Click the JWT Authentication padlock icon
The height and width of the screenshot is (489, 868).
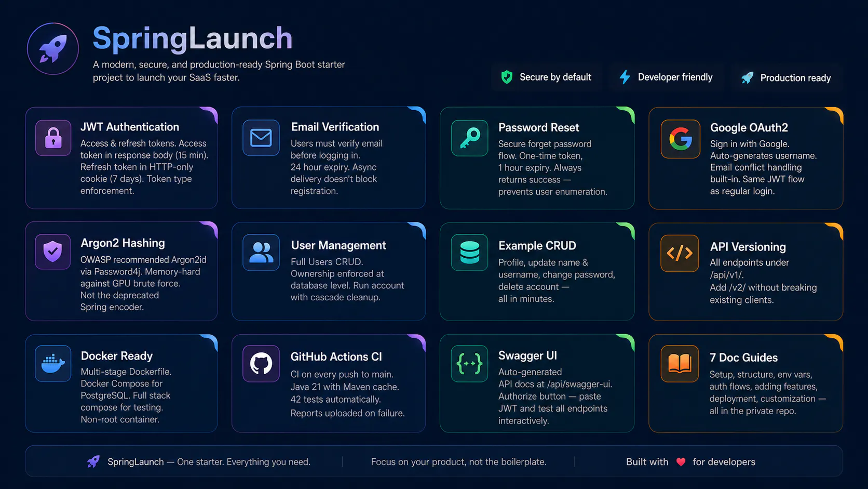[53, 138]
